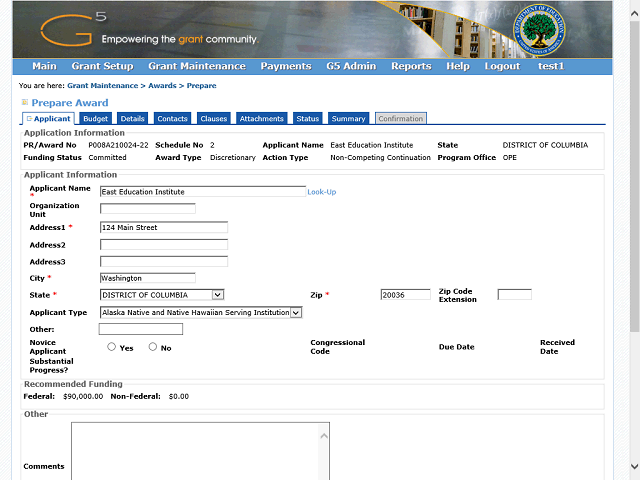640x480 pixels.
Task: Open the Help menu
Action: 458,66
